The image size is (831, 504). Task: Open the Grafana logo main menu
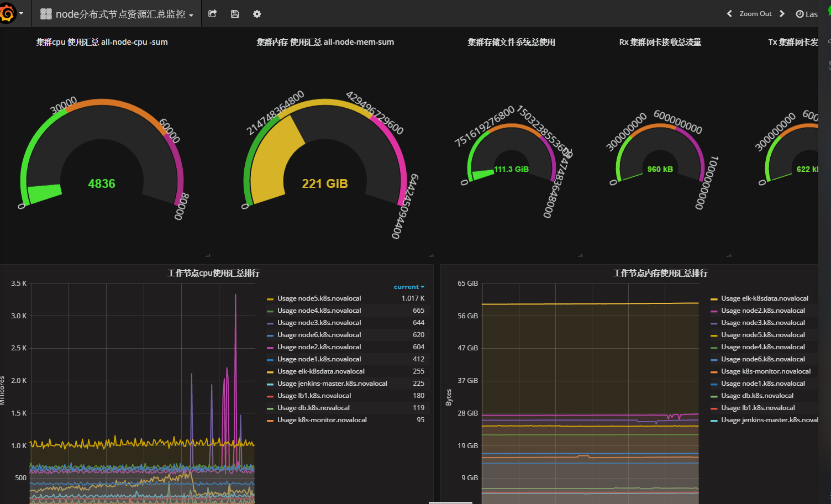tap(7, 13)
